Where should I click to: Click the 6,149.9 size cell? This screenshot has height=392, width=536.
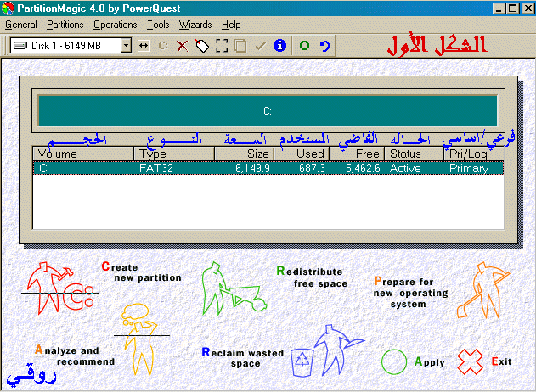(x=252, y=168)
